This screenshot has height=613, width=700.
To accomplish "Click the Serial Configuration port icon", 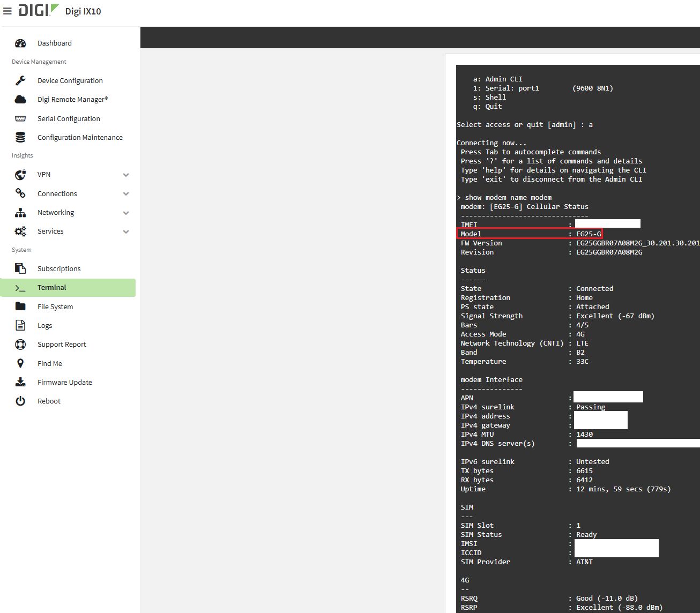I will [20, 118].
